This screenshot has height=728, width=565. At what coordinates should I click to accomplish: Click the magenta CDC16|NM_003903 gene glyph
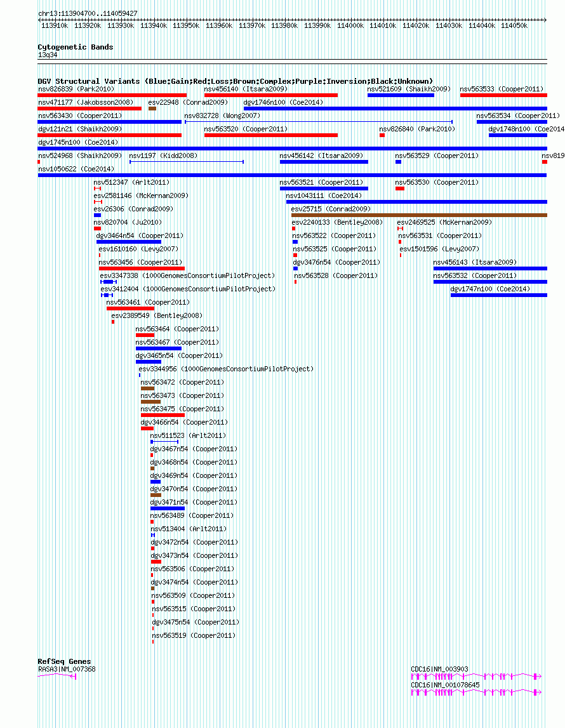(x=476, y=677)
